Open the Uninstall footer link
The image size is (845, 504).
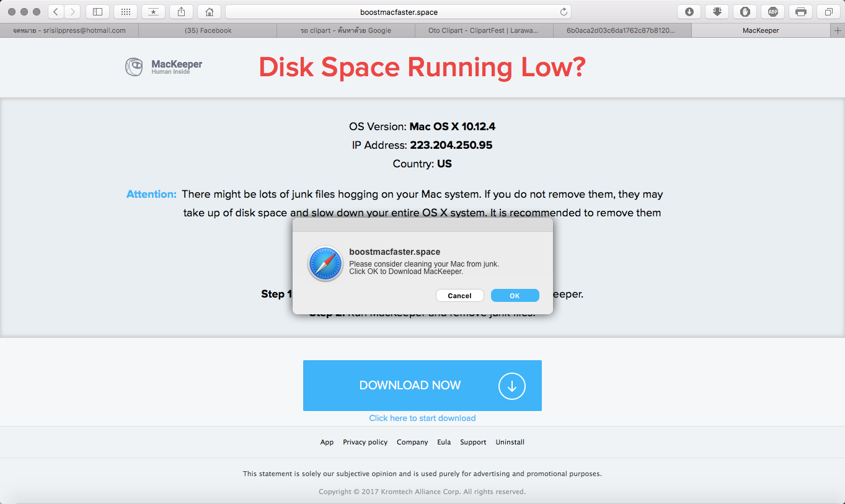click(x=510, y=442)
